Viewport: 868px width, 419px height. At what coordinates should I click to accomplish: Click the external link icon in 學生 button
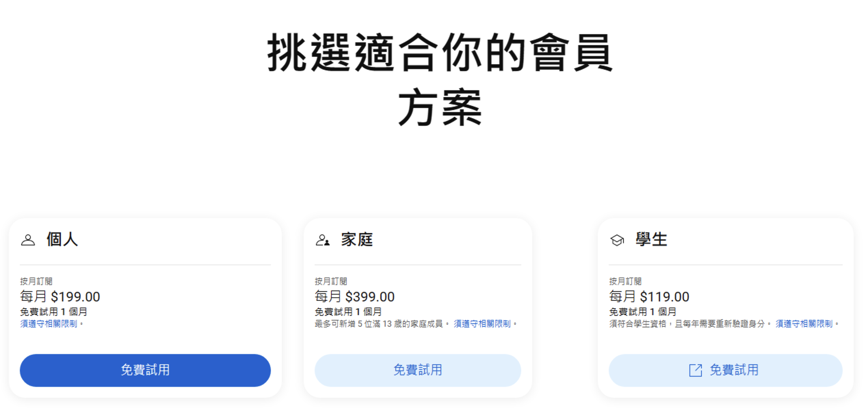click(x=695, y=370)
